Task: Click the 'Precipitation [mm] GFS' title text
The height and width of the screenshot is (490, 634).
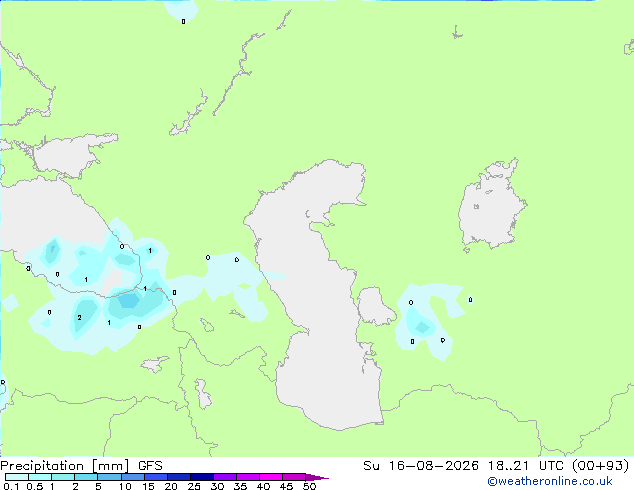Action: pos(81,466)
